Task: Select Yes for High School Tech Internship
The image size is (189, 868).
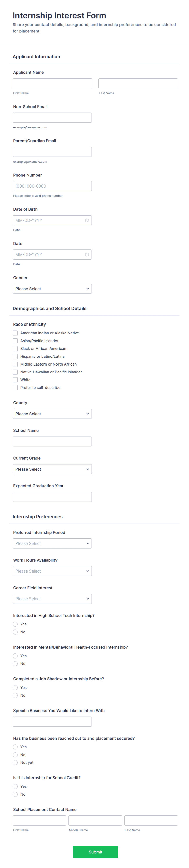Action: click(x=15, y=624)
